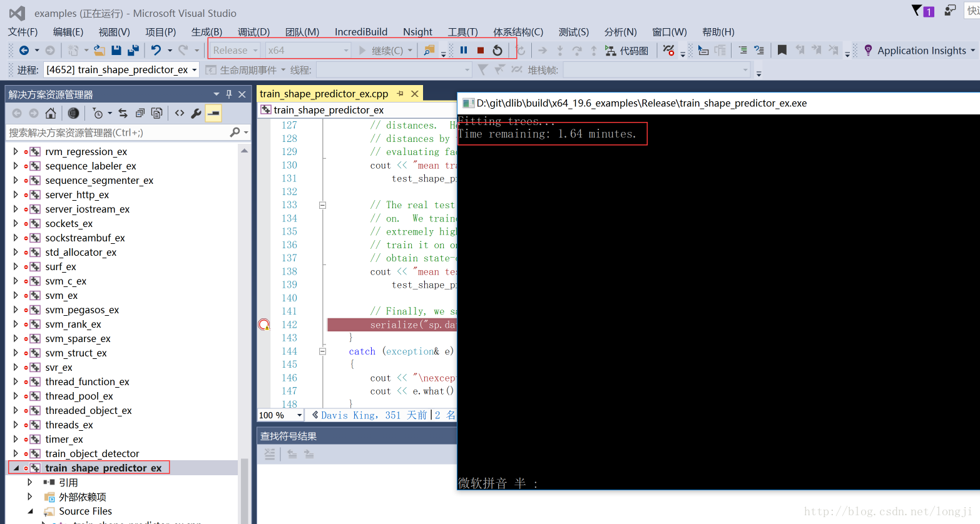This screenshot has width=980, height=524.
Task: Open the search options dropdown in Solution Explorer
Action: [247, 133]
